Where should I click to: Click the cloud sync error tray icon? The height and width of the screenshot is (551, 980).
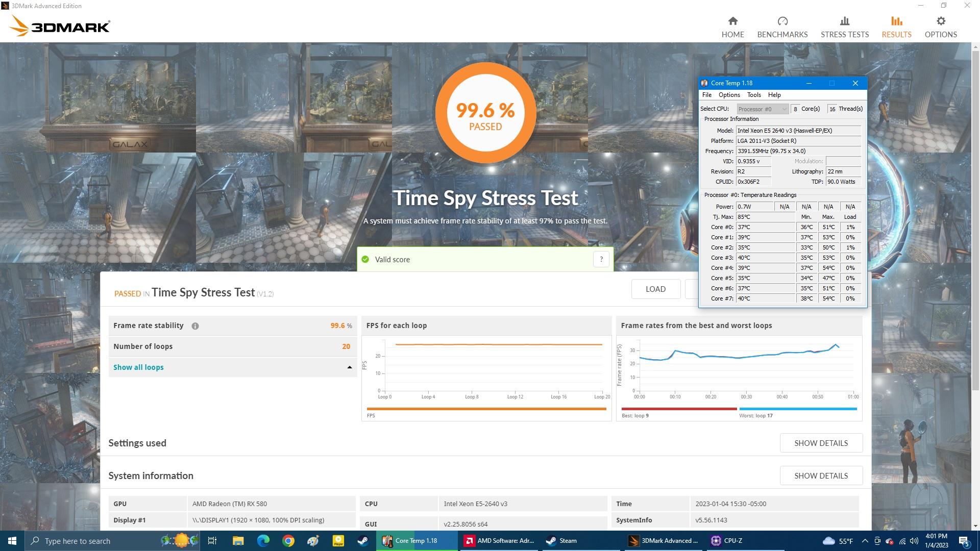tap(890, 541)
